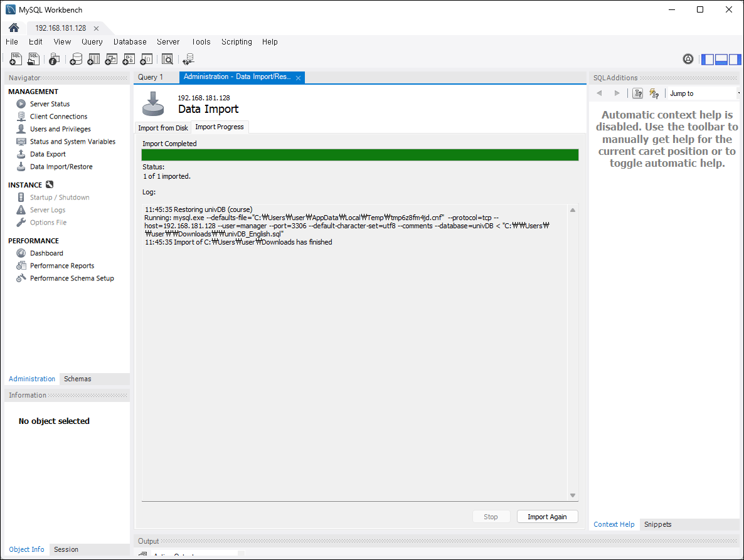
Task: Switch to the Schemas navigator tab
Action: point(77,379)
